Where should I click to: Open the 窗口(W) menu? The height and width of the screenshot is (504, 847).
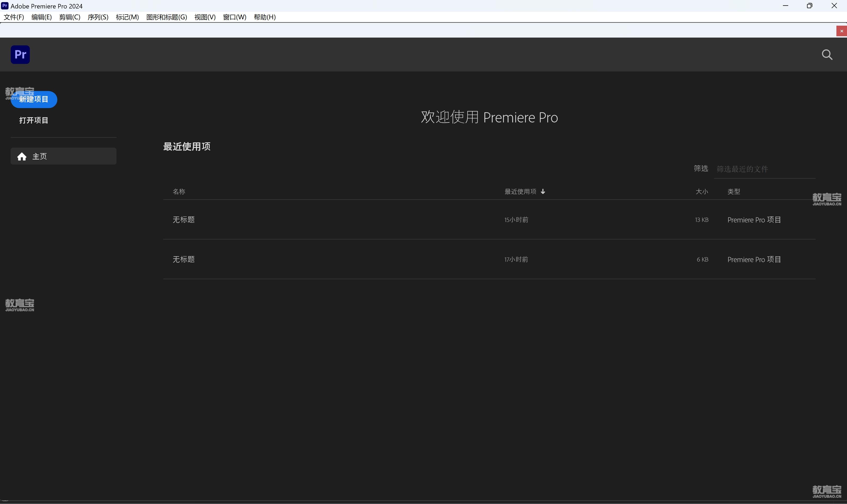(x=235, y=17)
